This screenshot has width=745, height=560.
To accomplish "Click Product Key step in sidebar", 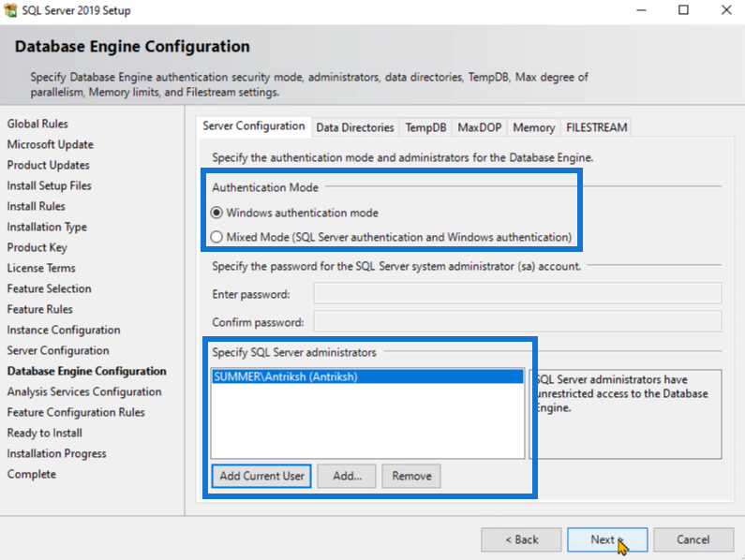I will click(37, 247).
